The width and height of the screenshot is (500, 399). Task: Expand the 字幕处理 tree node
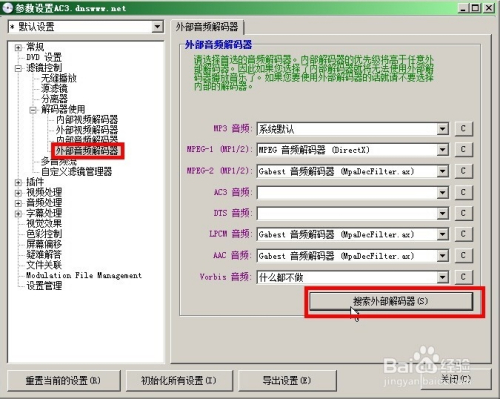18,213
